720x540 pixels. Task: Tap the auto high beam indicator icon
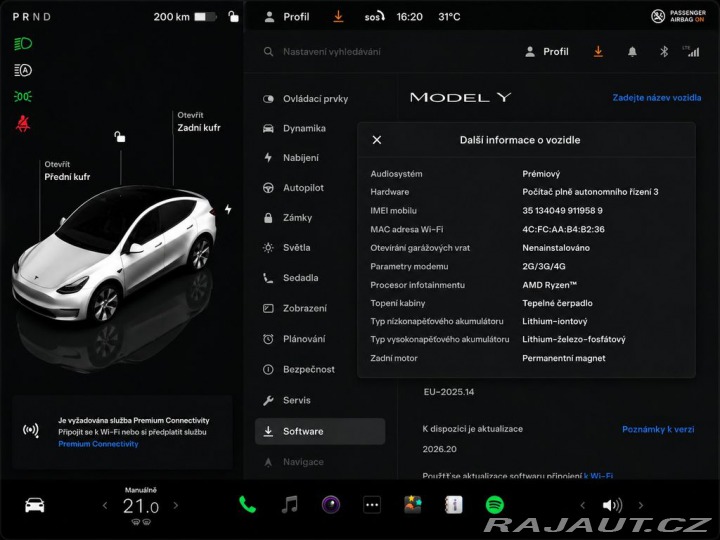point(23,70)
